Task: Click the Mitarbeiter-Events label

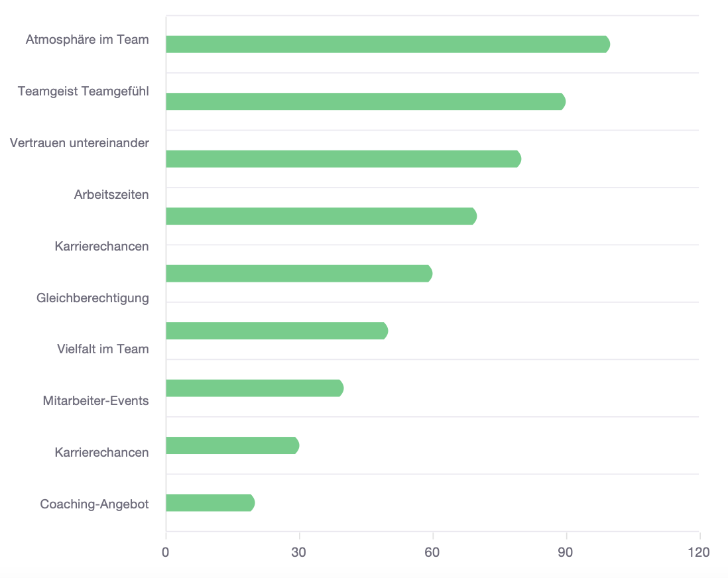Action: (x=95, y=400)
